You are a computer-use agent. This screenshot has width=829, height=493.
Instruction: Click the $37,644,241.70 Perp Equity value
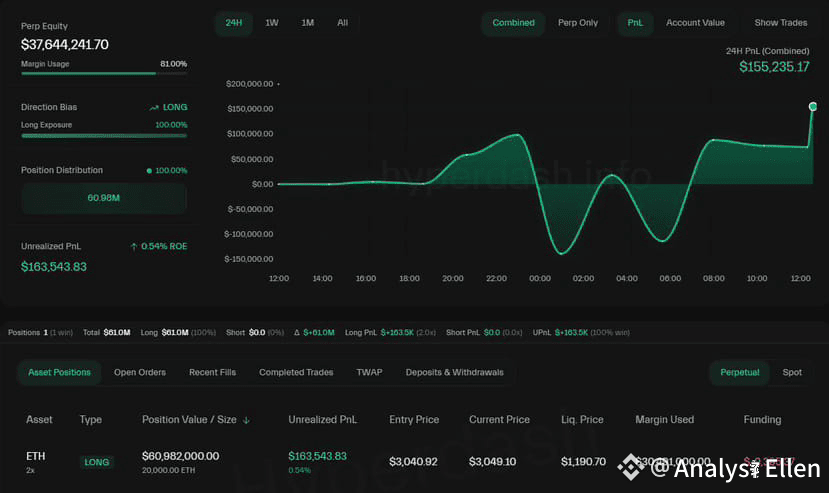coord(65,44)
